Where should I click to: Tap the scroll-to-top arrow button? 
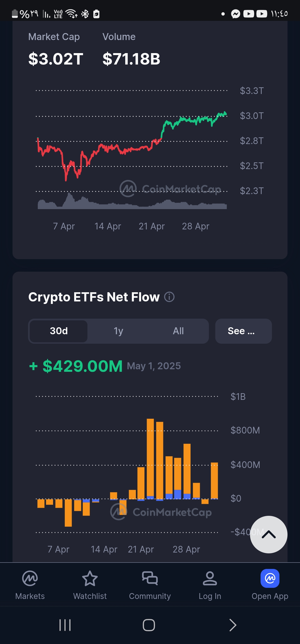tap(269, 534)
